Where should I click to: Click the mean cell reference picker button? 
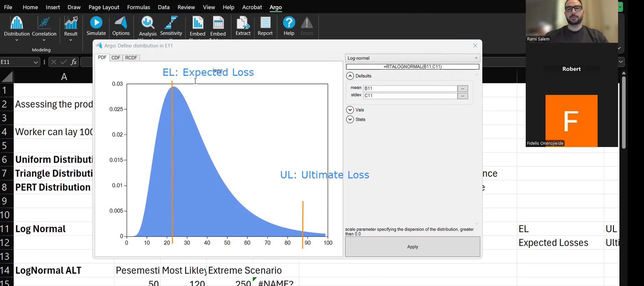click(462, 89)
